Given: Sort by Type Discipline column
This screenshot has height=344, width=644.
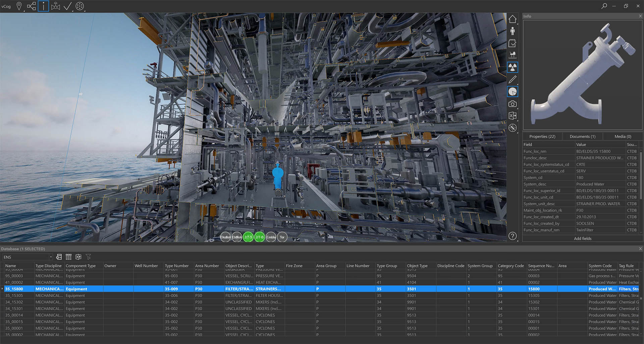Looking at the screenshot, I should [x=49, y=266].
